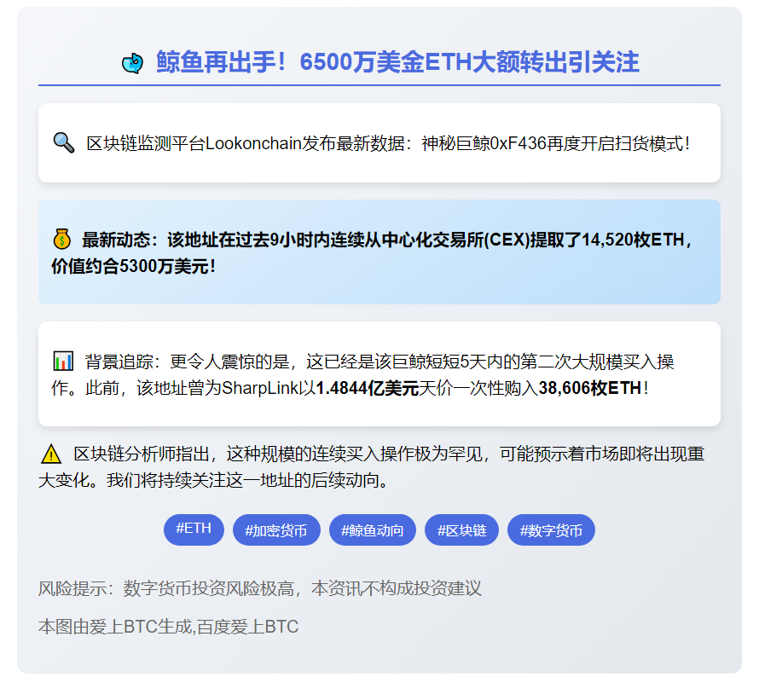Click the money bag icon
The width and height of the screenshot is (759, 700).
62,239
